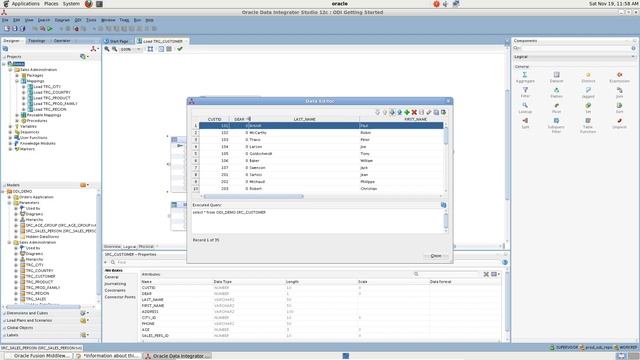Select the Split component in the palette
Image resolution: width=640 pixels, height=360 pixels.
[525, 123]
